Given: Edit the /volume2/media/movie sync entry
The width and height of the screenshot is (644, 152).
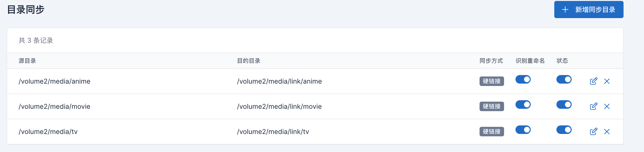Looking at the screenshot, I should [x=593, y=106].
